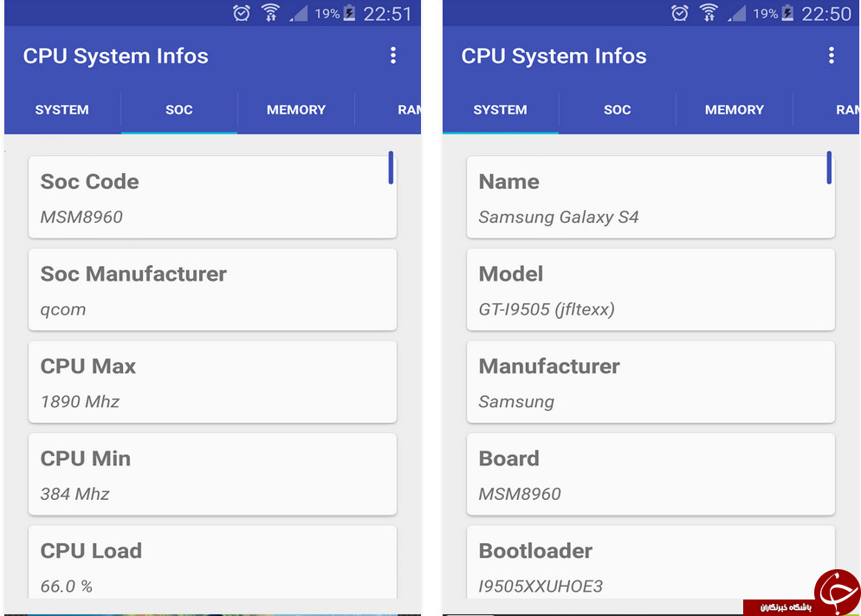Screen dimensions: 861x616
Task: Open MEMORY tab in right screen
Action: (x=735, y=110)
